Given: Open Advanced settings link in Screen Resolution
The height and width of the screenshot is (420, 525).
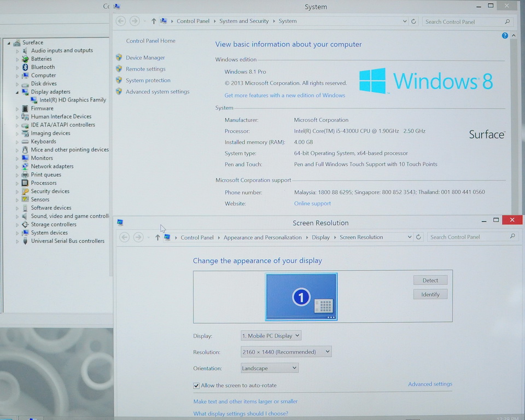Looking at the screenshot, I should [x=430, y=384].
